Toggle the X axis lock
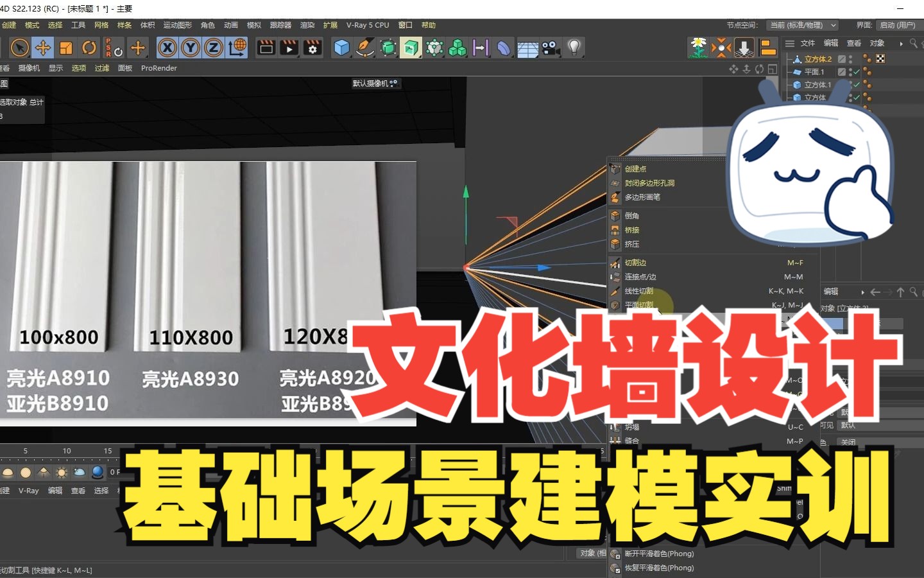The image size is (924, 578). coord(167,48)
